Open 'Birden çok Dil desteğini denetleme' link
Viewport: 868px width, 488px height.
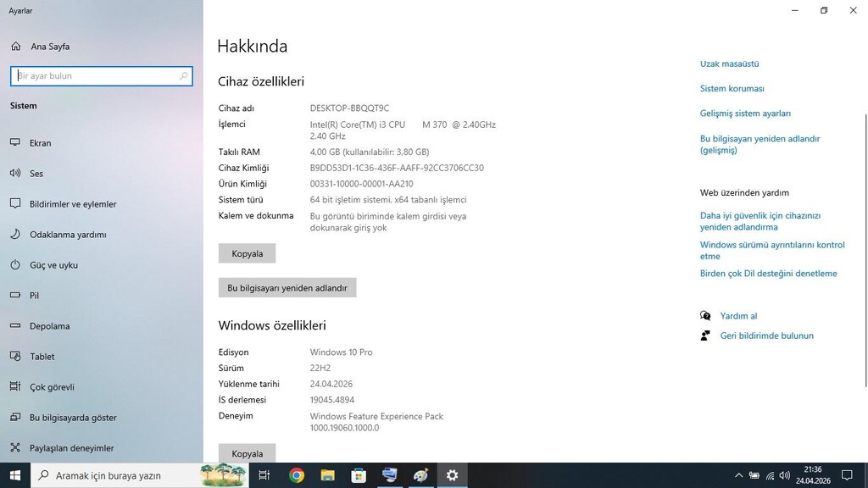pyautogui.click(x=768, y=274)
